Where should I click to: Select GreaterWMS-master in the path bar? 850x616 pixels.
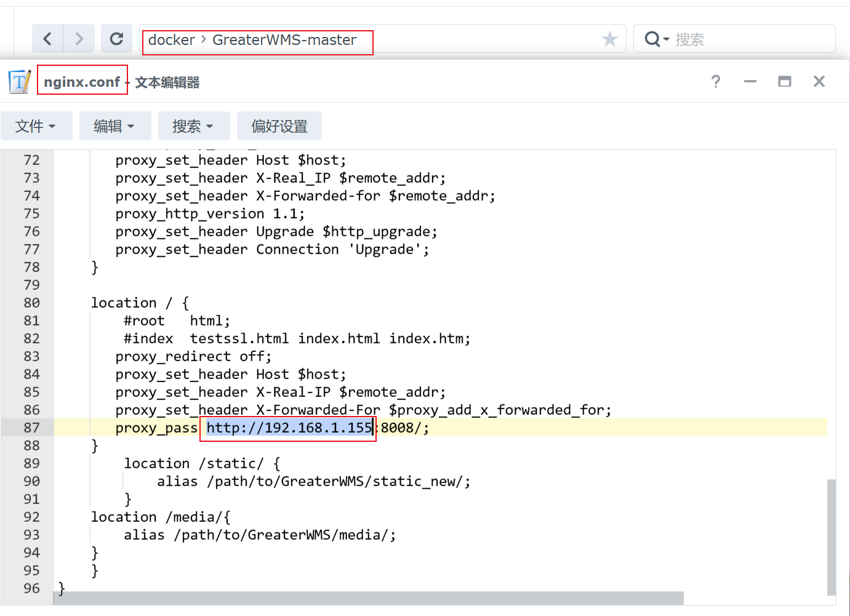point(284,40)
